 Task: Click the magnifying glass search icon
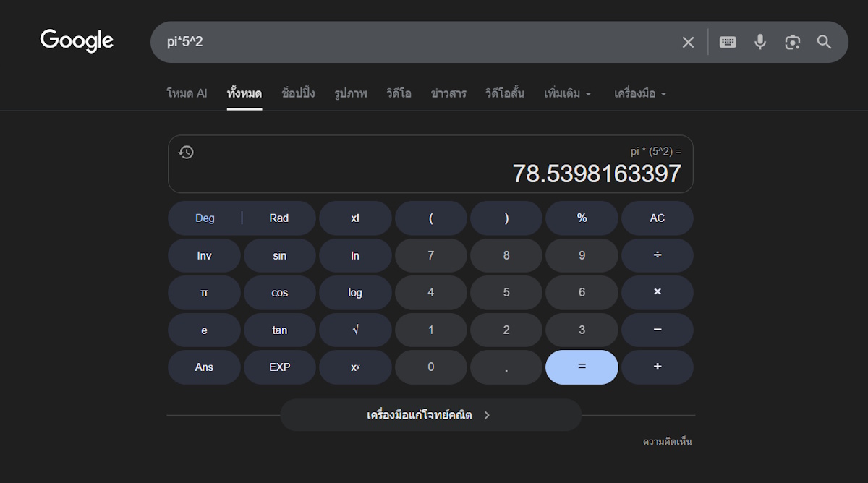[825, 43]
